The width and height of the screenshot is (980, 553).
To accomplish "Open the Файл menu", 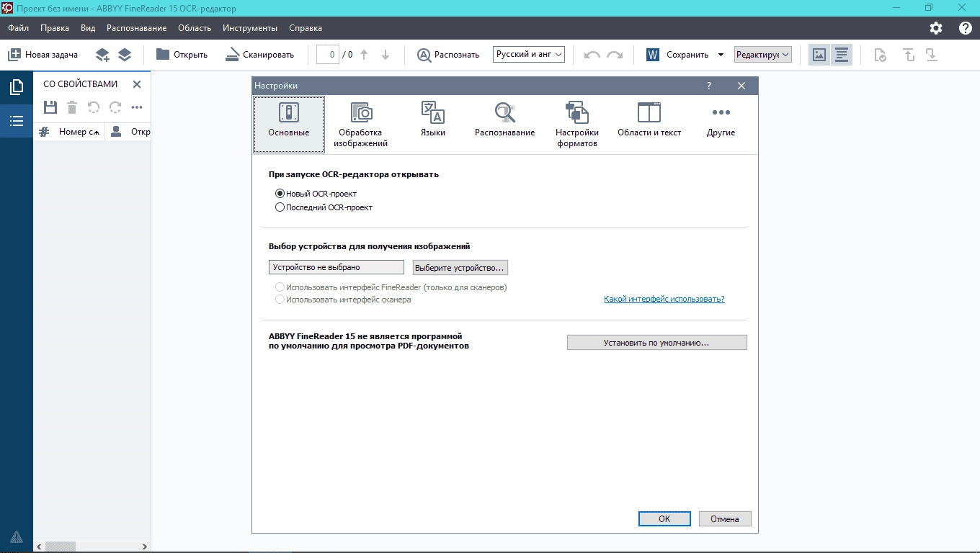I will (19, 28).
